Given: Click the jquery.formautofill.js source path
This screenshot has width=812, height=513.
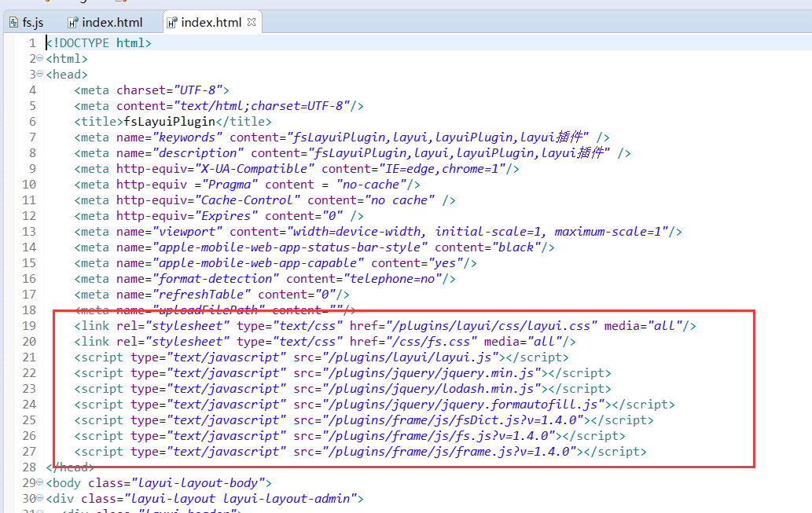Looking at the screenshot, I should pyautogui.click(x=465, y=405).
